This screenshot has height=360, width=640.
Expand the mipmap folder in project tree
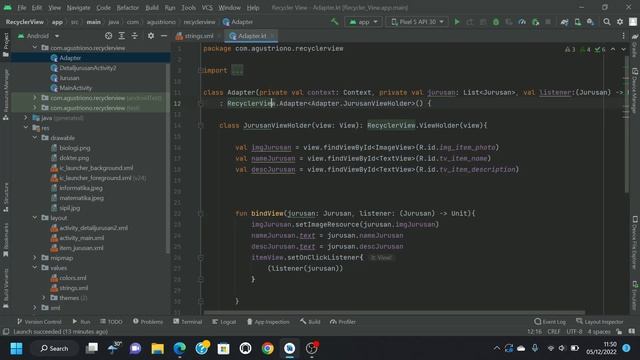pos(35,258)
